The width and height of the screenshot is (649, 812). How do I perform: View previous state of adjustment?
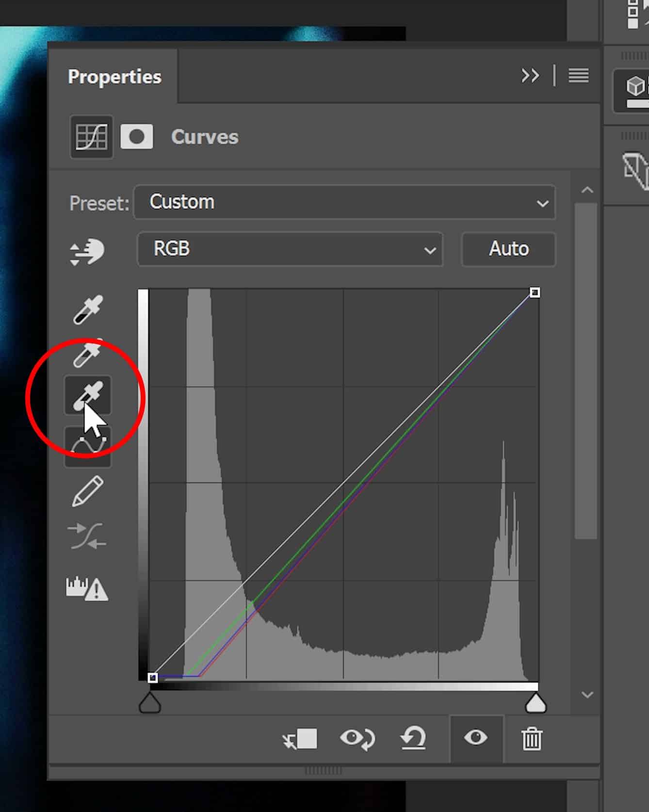pyautogui.click(x=357, y=739)
